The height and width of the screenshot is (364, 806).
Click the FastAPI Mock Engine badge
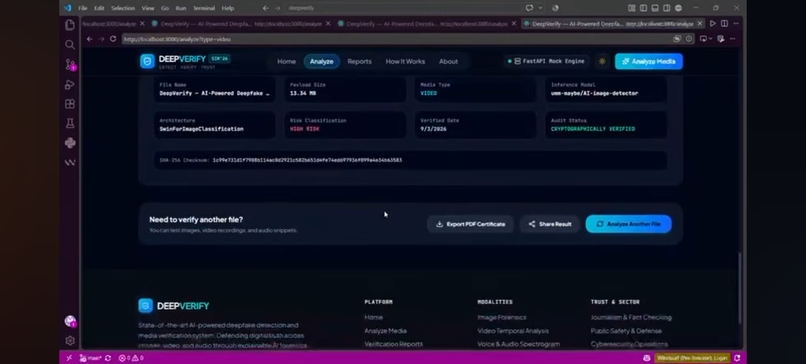pyautogui.click(x=546, y=61)
